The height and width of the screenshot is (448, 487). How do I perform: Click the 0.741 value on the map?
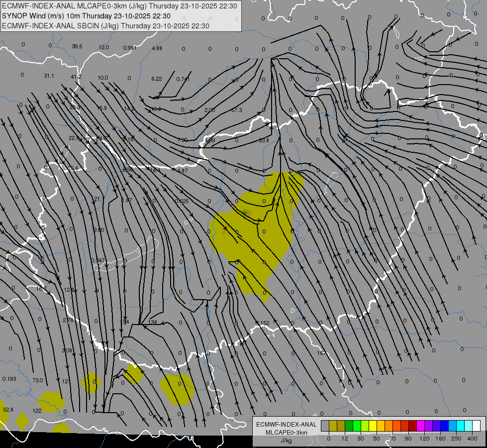coord(183,79)
